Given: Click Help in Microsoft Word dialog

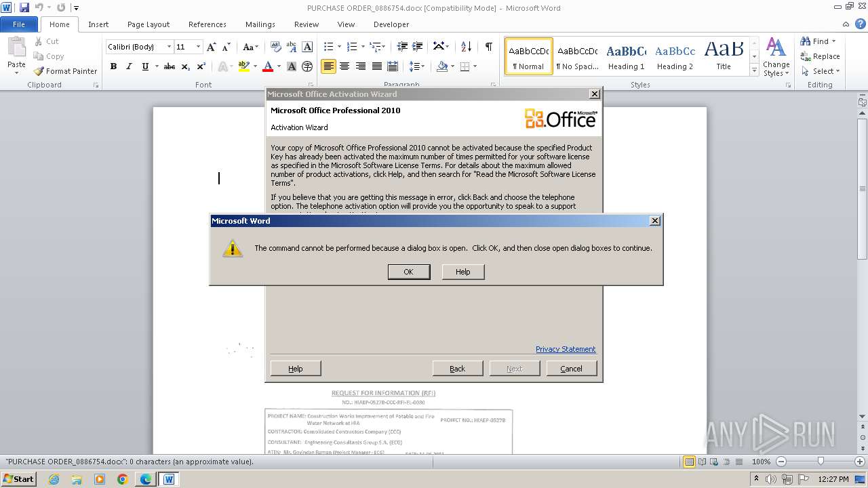Looking at the screenshot, I should [463, 272].
